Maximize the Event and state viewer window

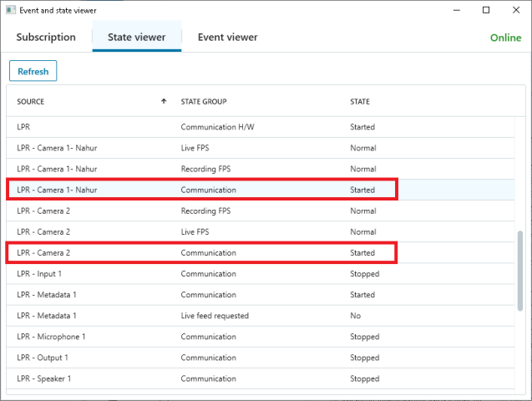pos(486,11)
